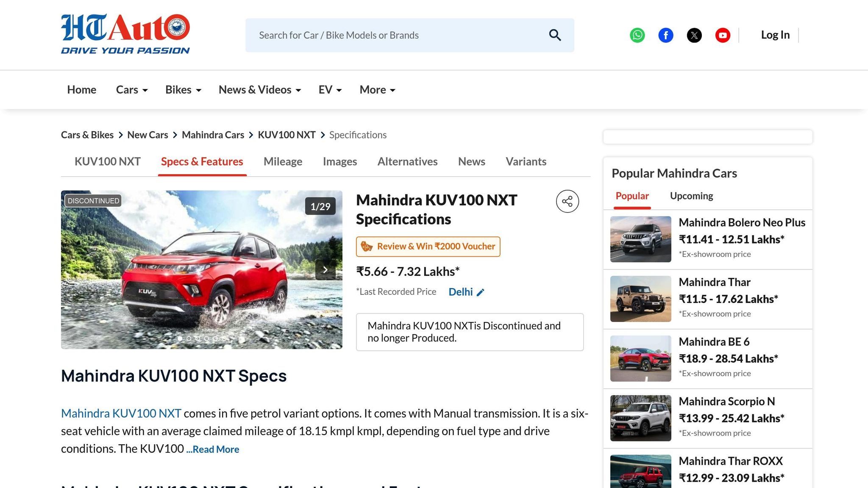Visit HT Auto's Facebook page
Screen dimensions: 868x488
[665, 35]
